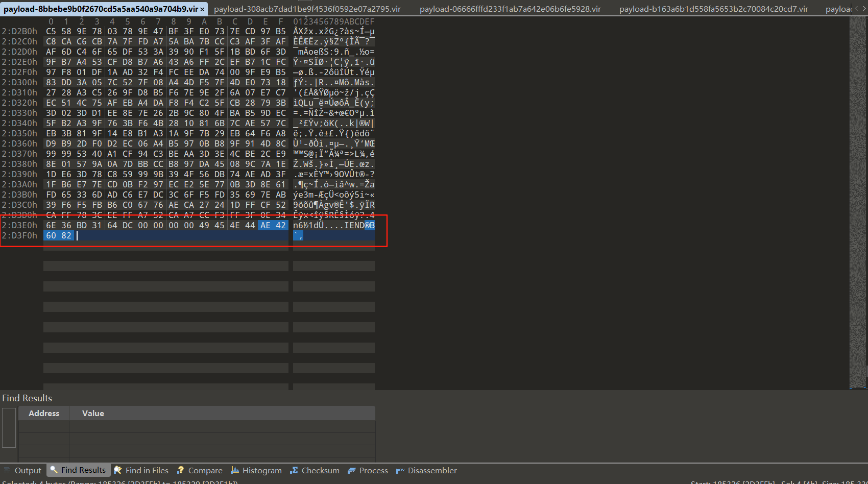This screenshot has height=484, width=868.
Task: Click the Compare question mark icon
Action: 180,470
